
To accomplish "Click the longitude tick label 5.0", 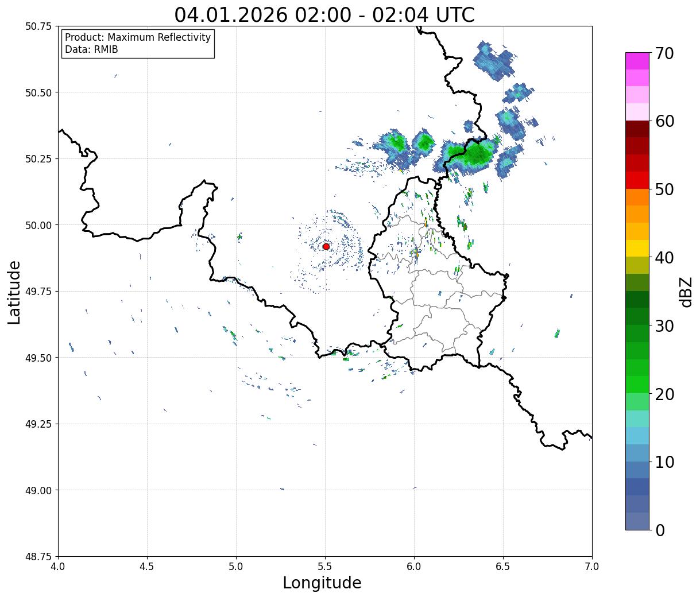I will coord(236,566).
